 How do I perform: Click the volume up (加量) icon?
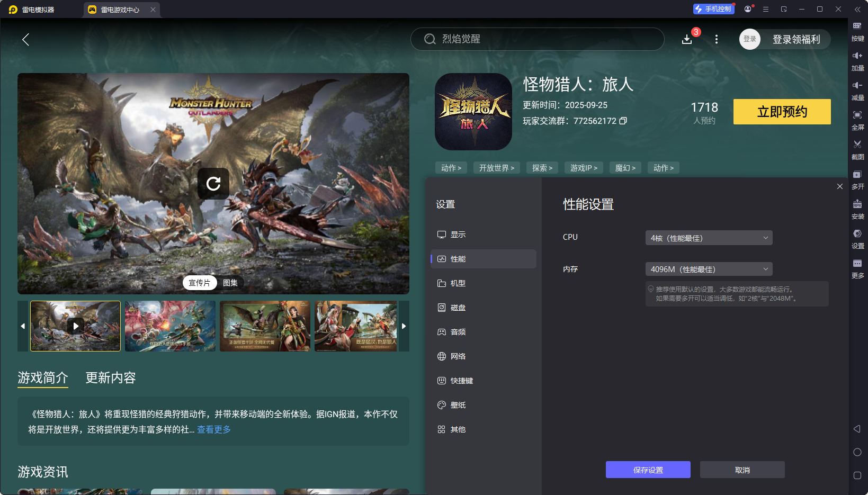(x=857, y=56)
